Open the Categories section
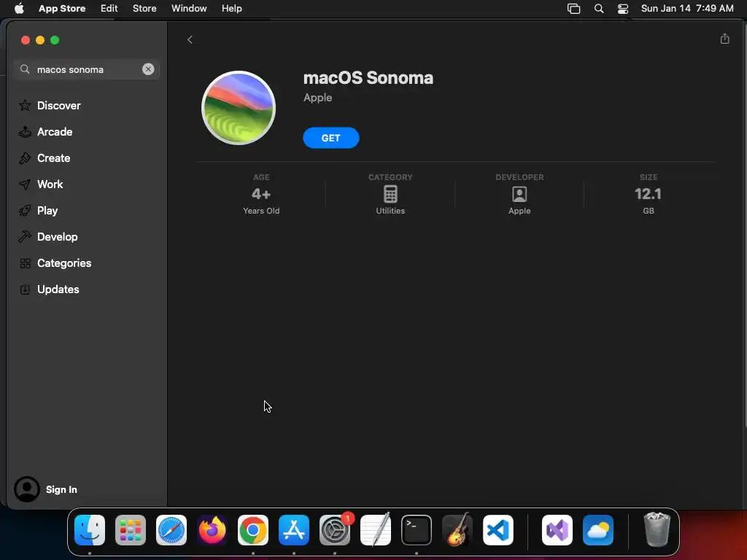The height and width of the screenshot is (560, 747). 55,262
